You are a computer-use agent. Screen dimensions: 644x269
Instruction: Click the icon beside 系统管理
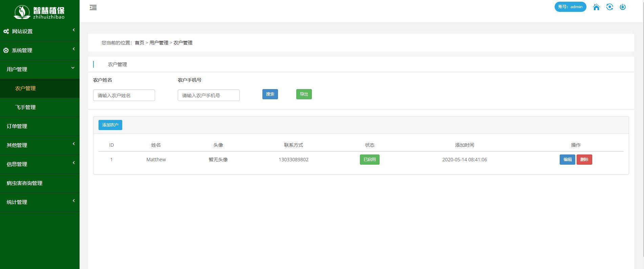[6, 50]
